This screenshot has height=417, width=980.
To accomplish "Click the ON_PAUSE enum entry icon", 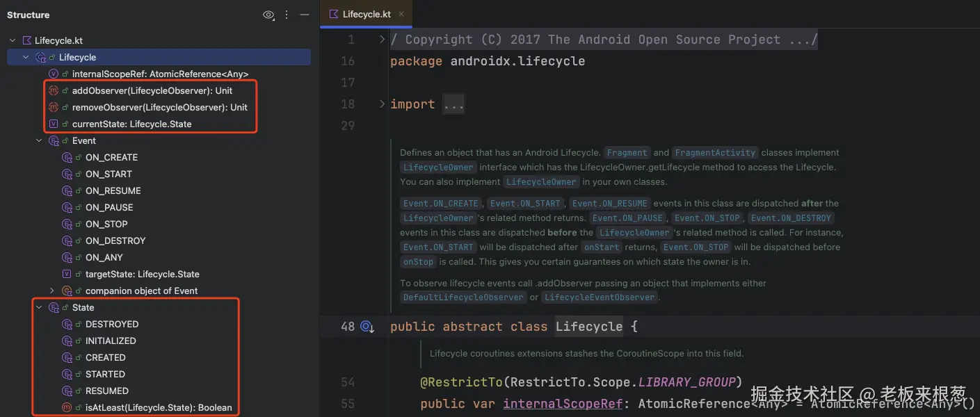I will point(67,207).
